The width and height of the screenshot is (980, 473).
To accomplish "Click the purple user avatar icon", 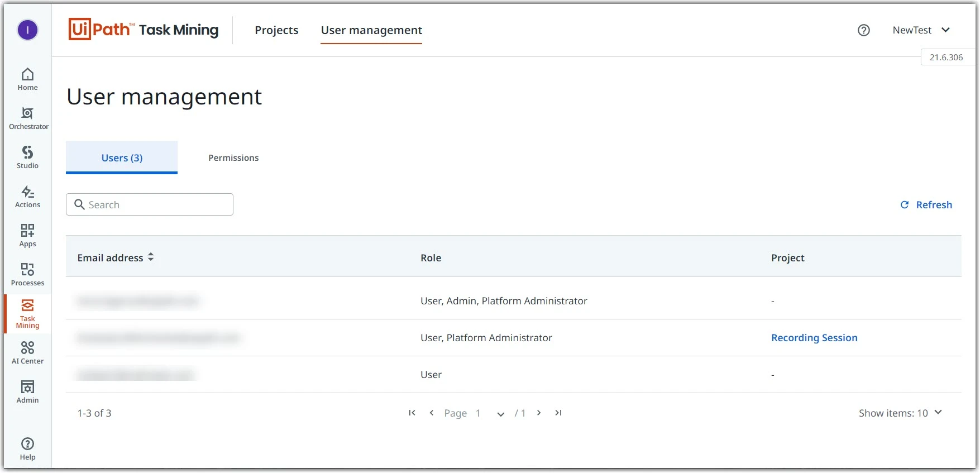I will pos(27,30).
